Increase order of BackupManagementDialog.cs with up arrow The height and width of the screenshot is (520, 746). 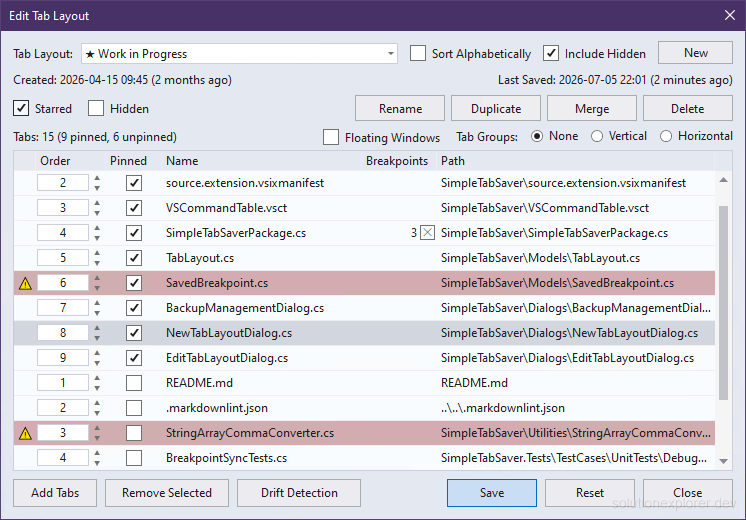[97, 303]
